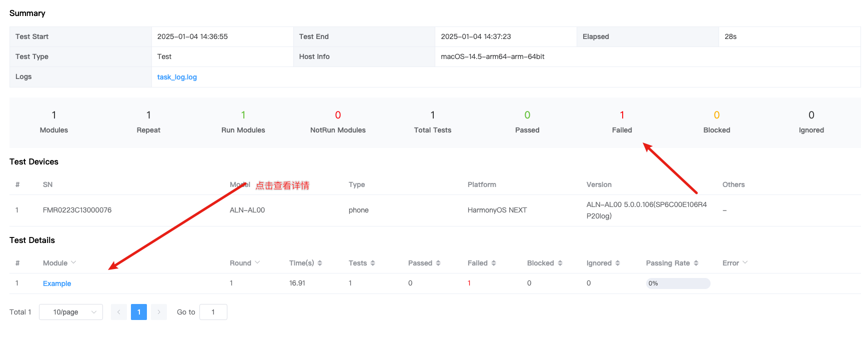The width and height of the screenshot is (868, 355).
Task: Sort by Tests column arrows
Action: click(373, 263)
